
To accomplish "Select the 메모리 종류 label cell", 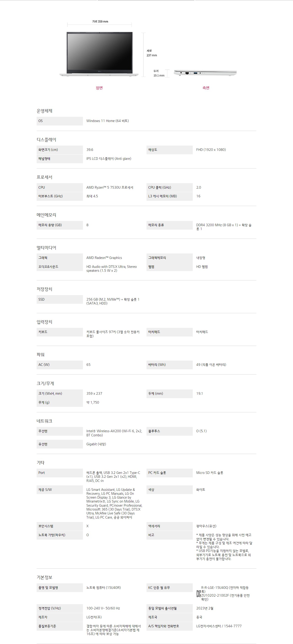I will tap(169, 225).
